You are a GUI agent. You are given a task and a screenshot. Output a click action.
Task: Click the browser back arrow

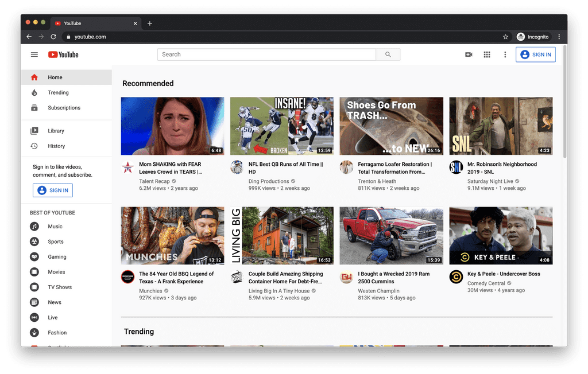tap(29, 37)
